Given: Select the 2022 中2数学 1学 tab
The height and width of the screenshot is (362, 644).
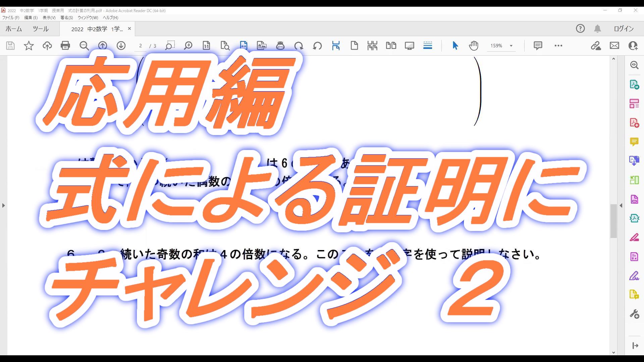Looking at the screenshot, I should tap(97, 28).
